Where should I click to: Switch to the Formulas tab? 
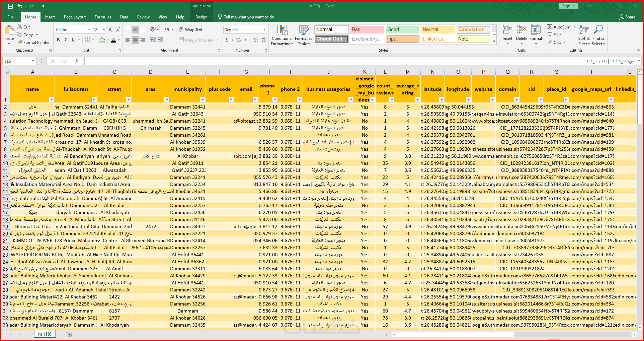[103, 17]
